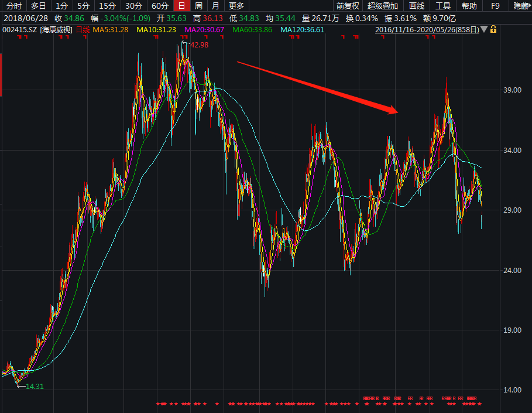Open the 工具 menu

point(443,6)
